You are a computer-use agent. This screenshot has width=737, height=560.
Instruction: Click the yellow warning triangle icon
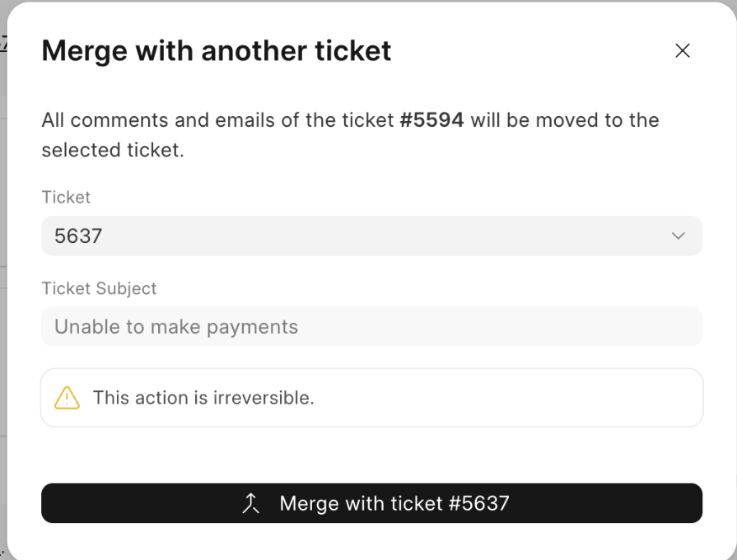[x=67, y=398]
